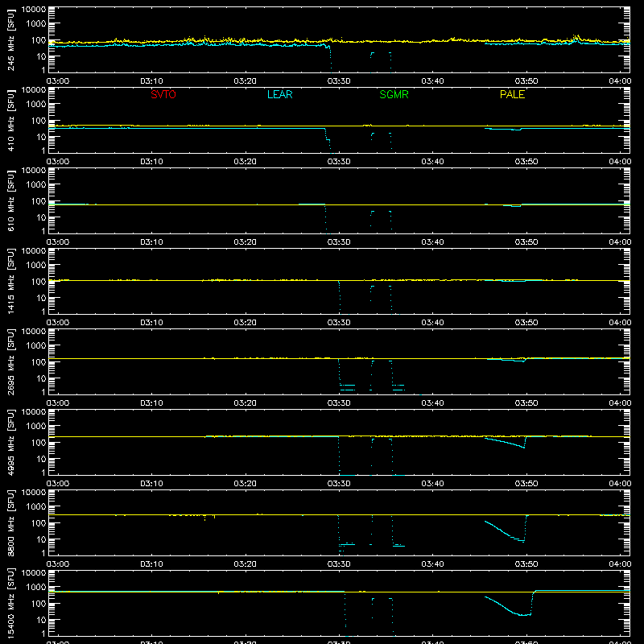Viewport: 644px width, 644px height.
Task: Click the 1000 tick label on 410 MHz axis
Action: (x=36, y=104)
